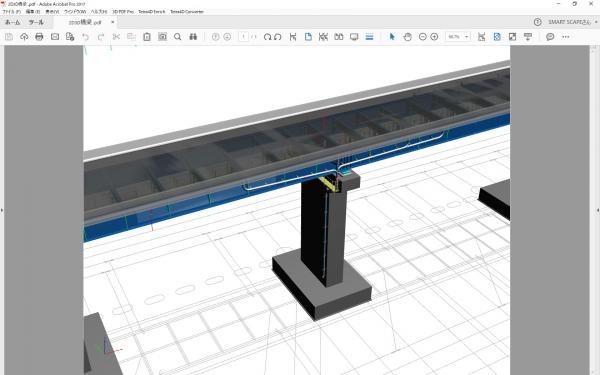The height and width of the screenshot is (375, 600).
Task: Open the magnifier search icon
Action: click(x=178, y=37)
